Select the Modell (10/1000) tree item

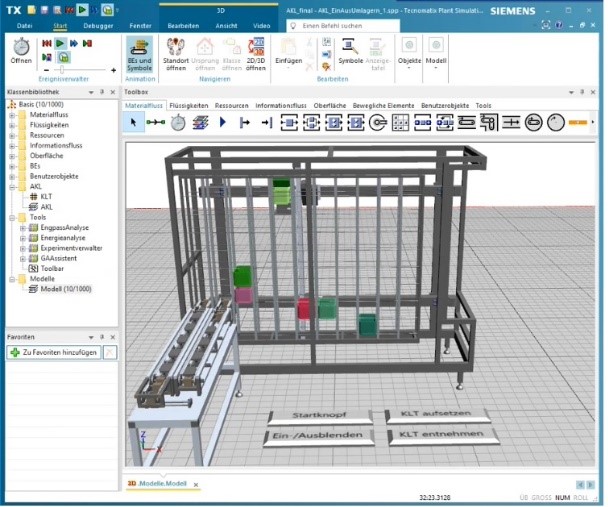pyautogui.click(x=66, y=289)
